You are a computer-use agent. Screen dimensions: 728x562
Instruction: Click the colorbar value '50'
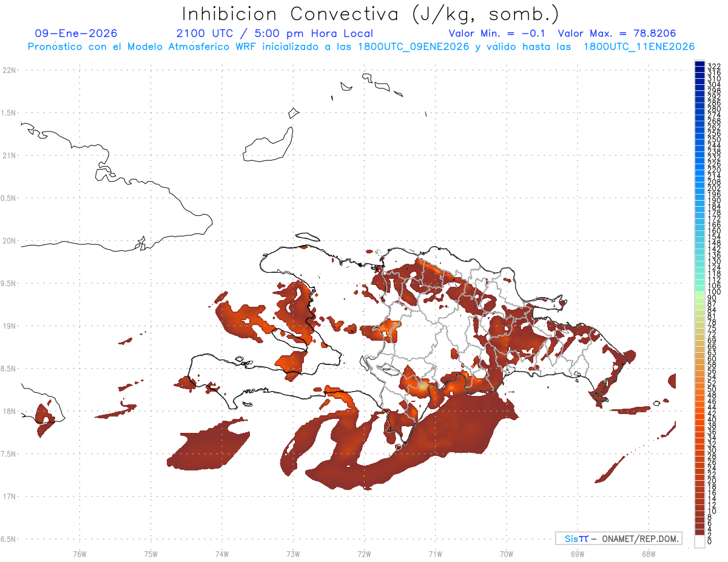(x=712, y=389)
